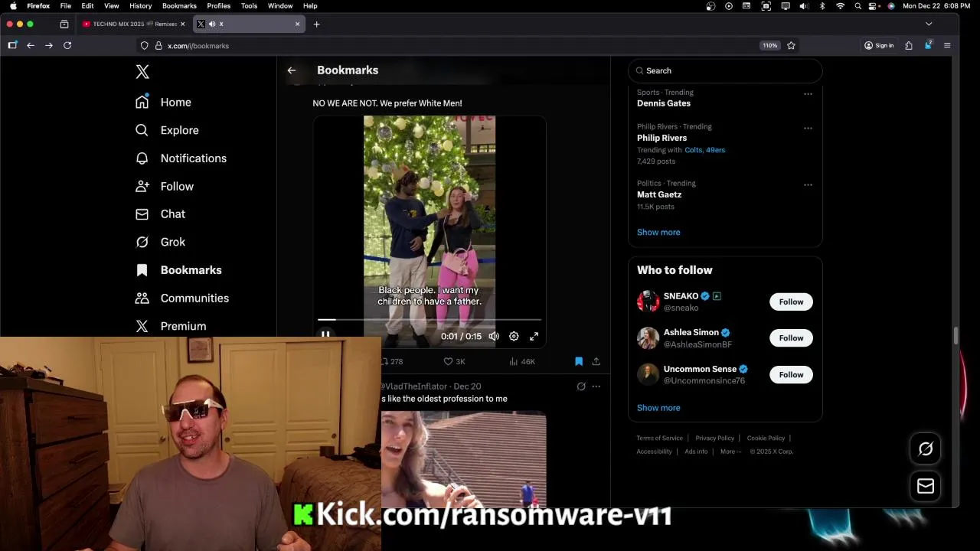The width and height of the screenshot is (980, 551).
Task: Open Communities in the sidebar
Action: point(182,298)
